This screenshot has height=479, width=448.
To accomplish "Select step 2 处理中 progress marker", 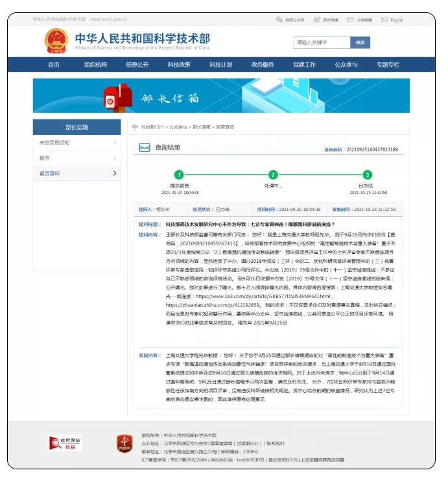I will pyautogui.click(x=273, y=175).
